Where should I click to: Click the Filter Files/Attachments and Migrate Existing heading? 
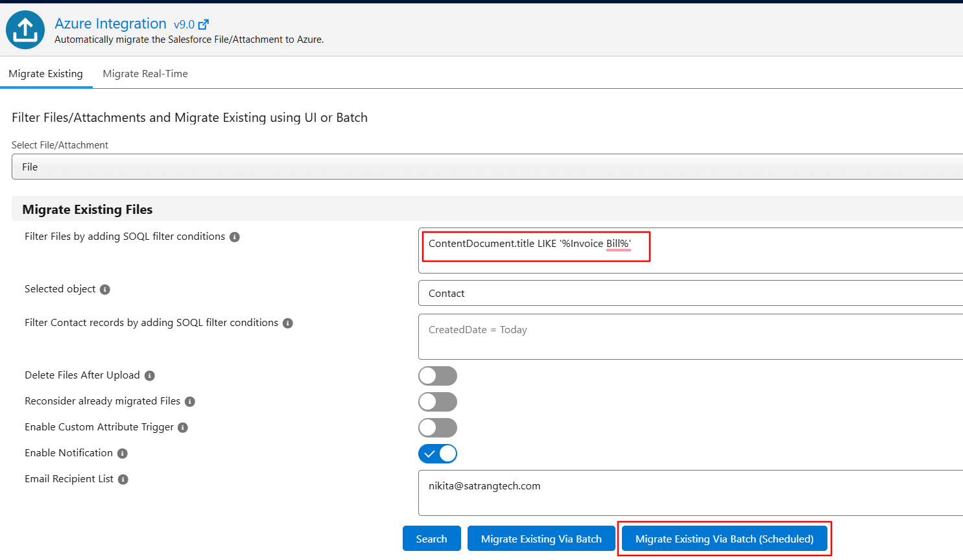189,117
